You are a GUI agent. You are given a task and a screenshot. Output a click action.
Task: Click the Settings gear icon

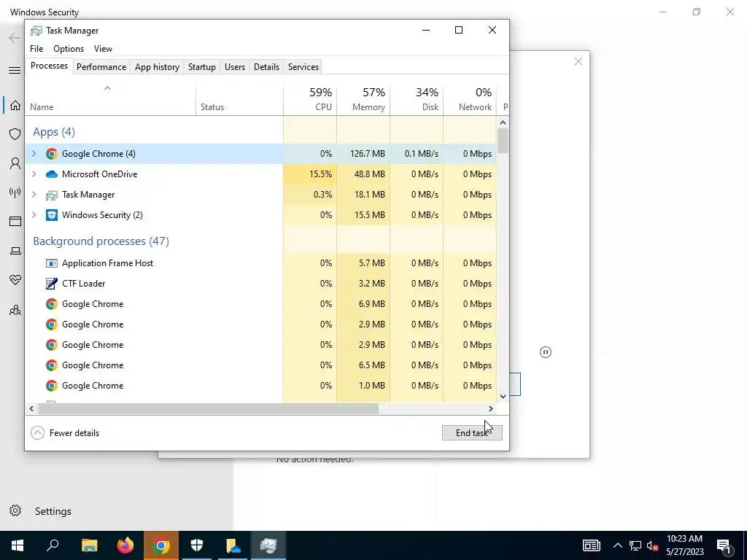point(15,511)
